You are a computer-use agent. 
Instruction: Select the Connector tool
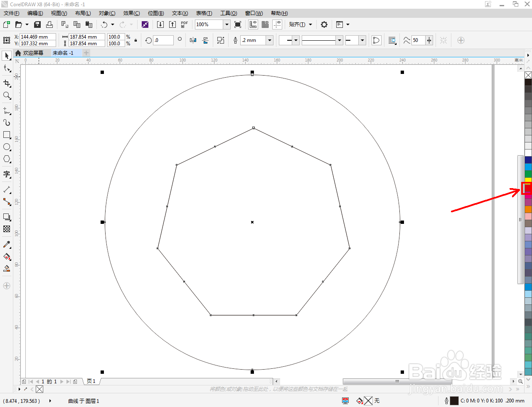(7, 201)
